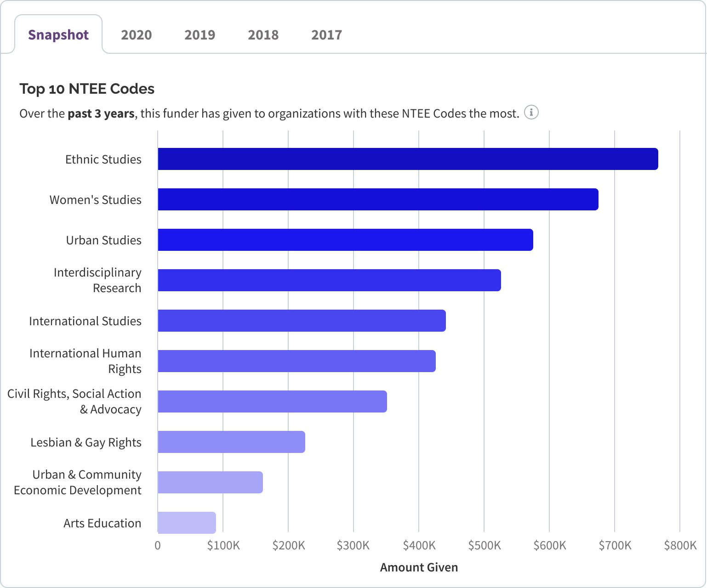
Task: Select the Women's Studies bar
Action: point(378,199)
